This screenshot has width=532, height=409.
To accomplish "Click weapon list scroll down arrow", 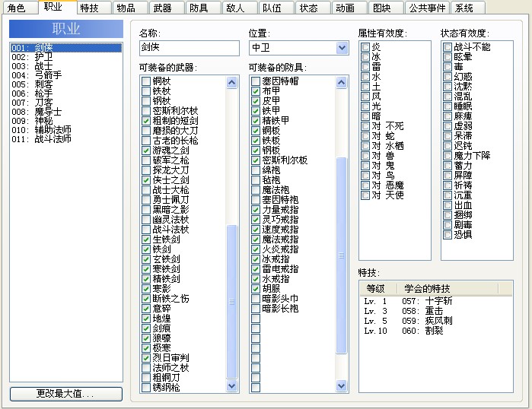I will tap(231, 385).
